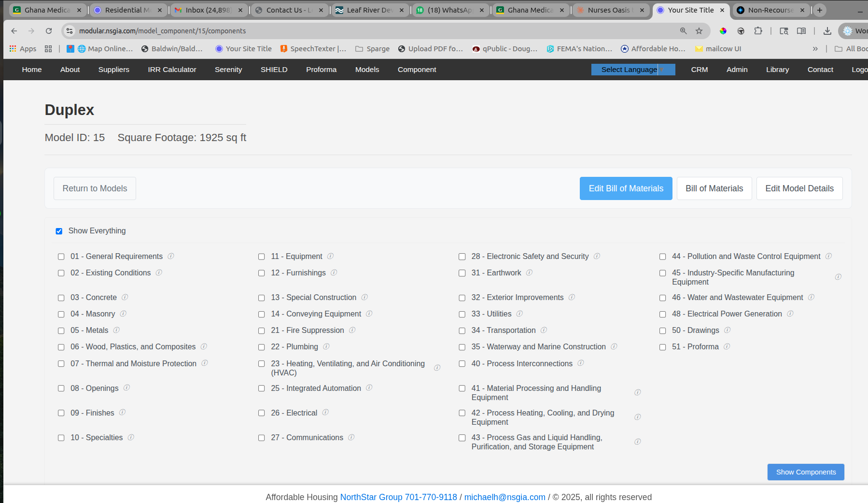
Task: Open browser extensions puzzle icon
Action: coord(758,31)
